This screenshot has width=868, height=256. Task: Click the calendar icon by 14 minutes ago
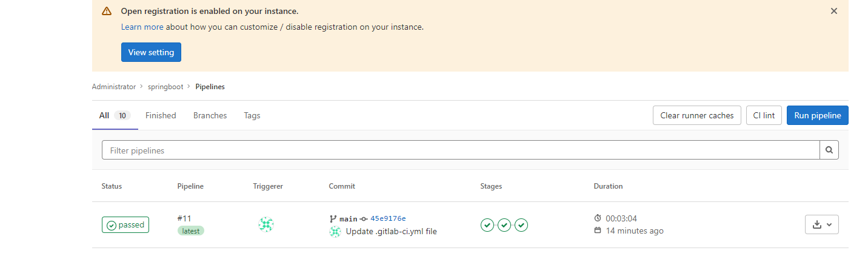point(598,231)
